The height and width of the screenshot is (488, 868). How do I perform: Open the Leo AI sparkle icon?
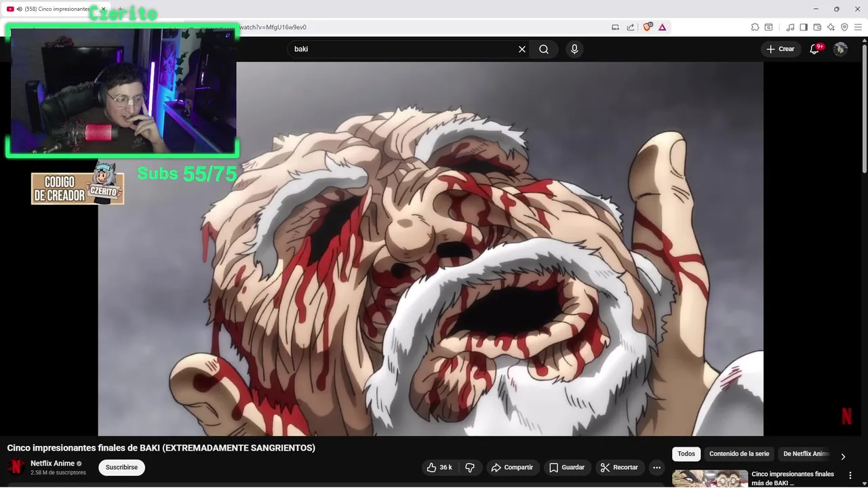pos(831,27)
